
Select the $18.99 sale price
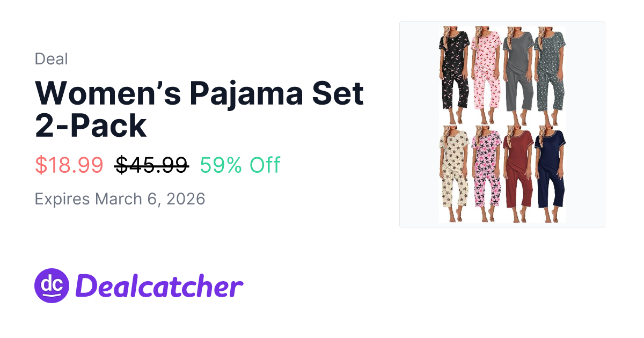(69, 165)
